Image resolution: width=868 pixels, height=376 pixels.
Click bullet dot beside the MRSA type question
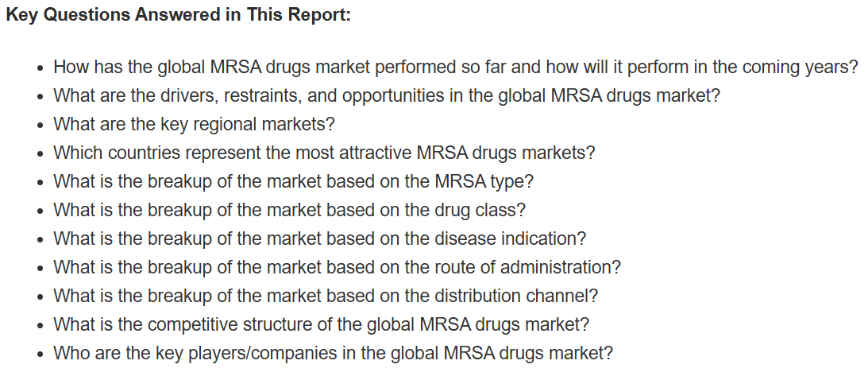pyautogui.click(x=40, y=184)
